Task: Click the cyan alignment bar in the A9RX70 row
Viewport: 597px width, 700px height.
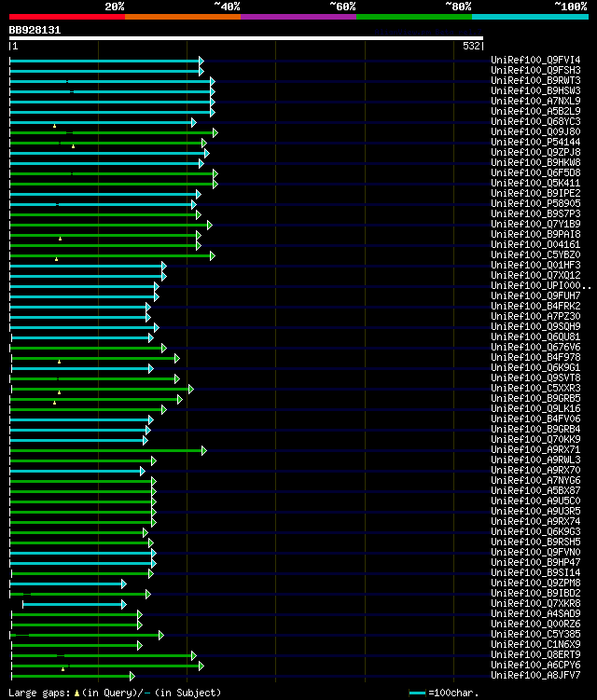Action: (x=77, y=472)
